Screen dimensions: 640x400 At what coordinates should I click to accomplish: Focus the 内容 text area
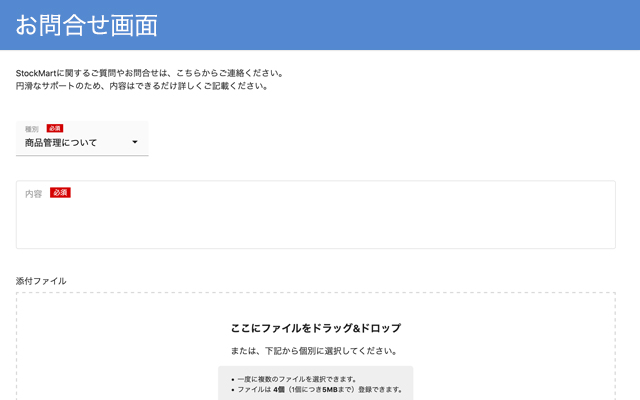[315, 220]
